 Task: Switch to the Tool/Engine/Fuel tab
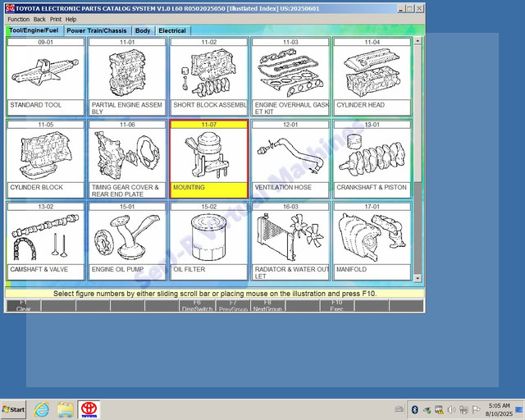34,30
